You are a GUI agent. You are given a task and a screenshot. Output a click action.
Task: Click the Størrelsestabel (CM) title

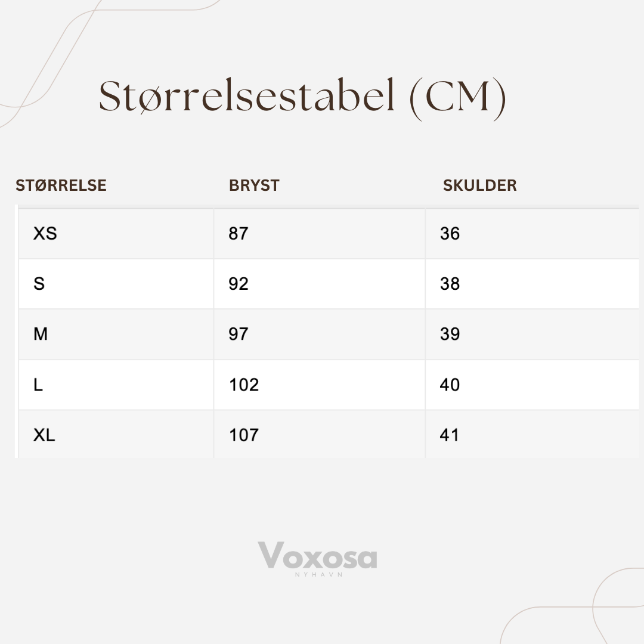click(x=302, y=98)
